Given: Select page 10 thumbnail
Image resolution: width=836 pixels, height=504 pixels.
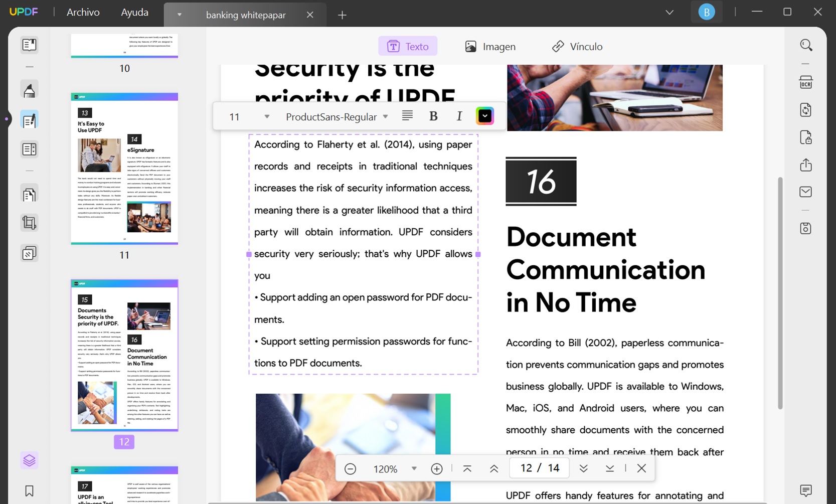Looking at the screenshot, I should click(x=124, y=46).
